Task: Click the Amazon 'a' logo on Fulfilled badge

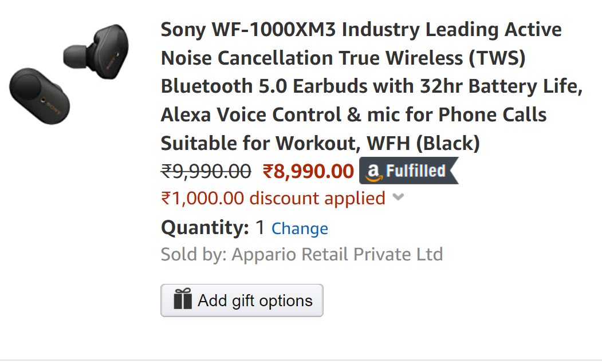Action: [373, 170]
